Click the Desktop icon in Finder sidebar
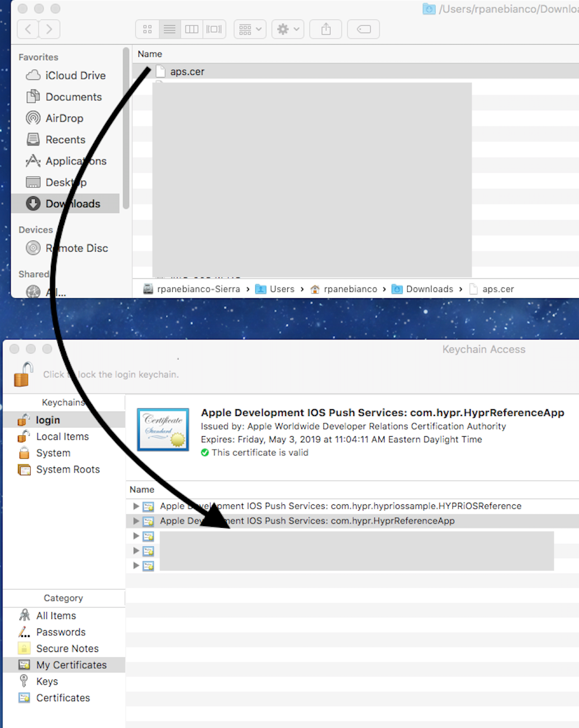The image size is (579, 728). click(x=34, y=182)
